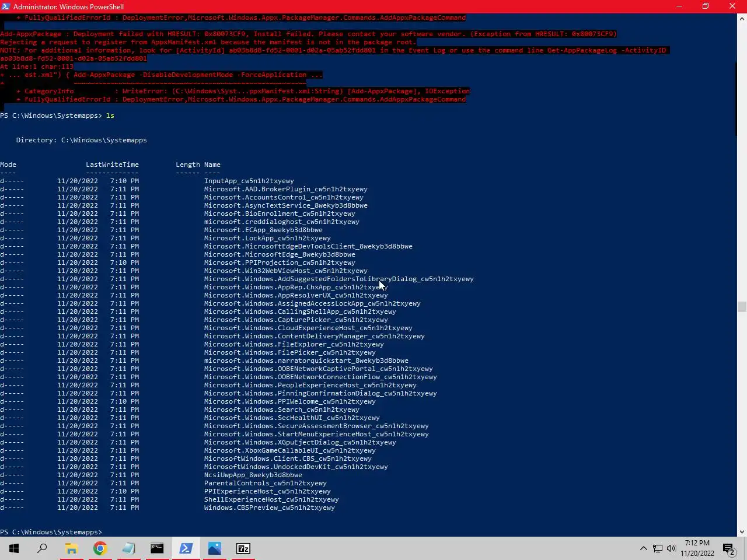747x560 pixels.
Task: Click Microsoft.Windows.AppResolverUX entry
Action: (296, 295)
